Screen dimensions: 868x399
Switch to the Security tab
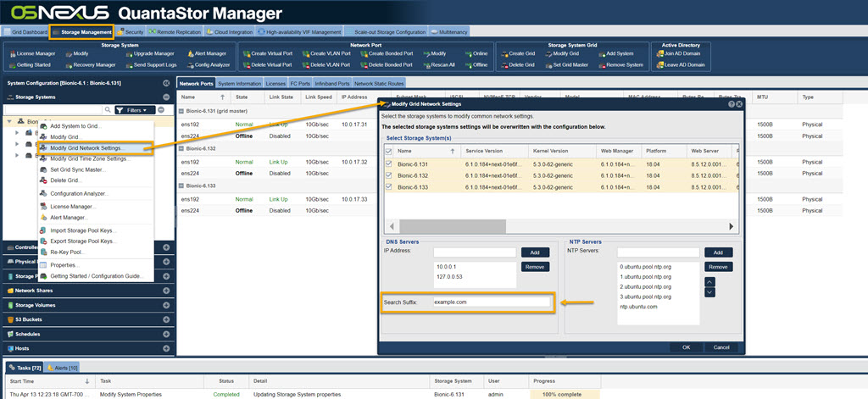pyautogui.click(x=130, y=32)
